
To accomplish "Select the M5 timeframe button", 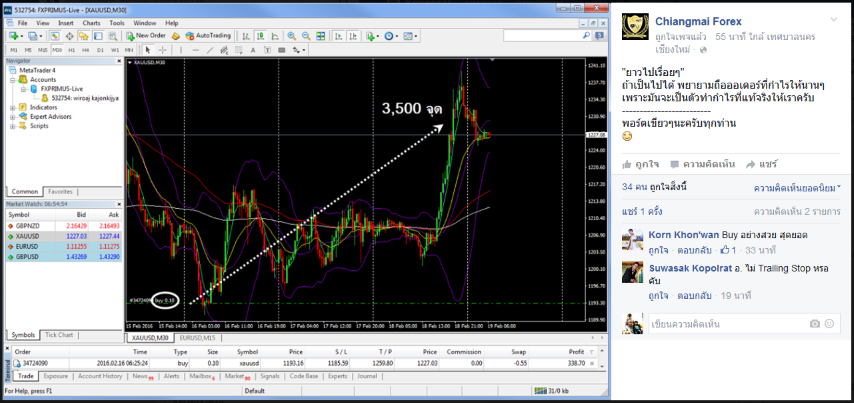I will (x=28, y=50).
